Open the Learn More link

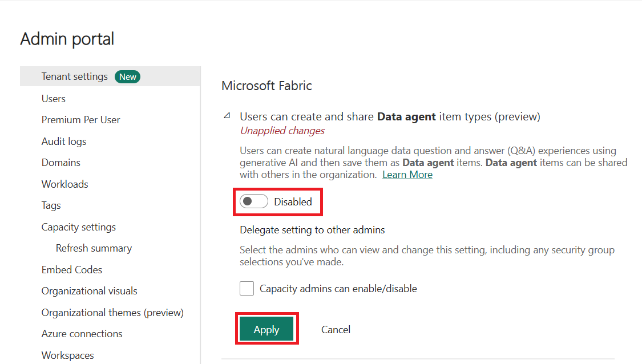(x=407, y=175)
